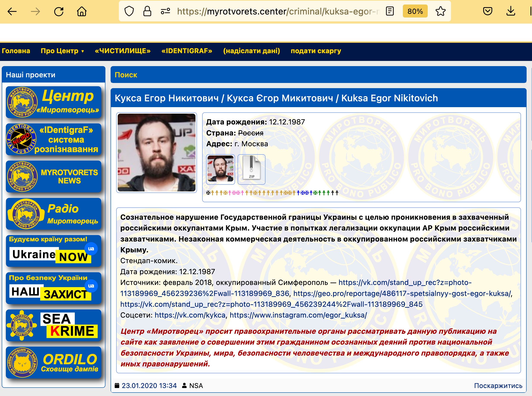Open instagram.com/egor_kuksa link
Image resolution: width=532 pixels, height=396 pixels.
pos(298,315)
